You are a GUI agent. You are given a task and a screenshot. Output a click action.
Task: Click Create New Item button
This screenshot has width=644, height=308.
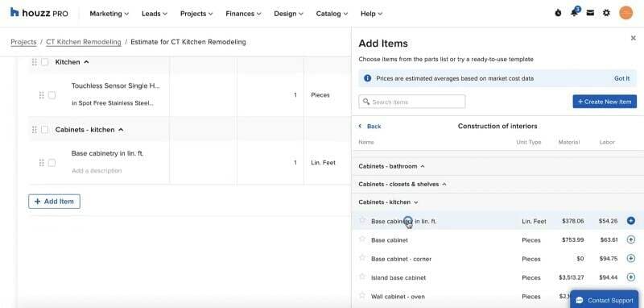click(x=605, y=102)
